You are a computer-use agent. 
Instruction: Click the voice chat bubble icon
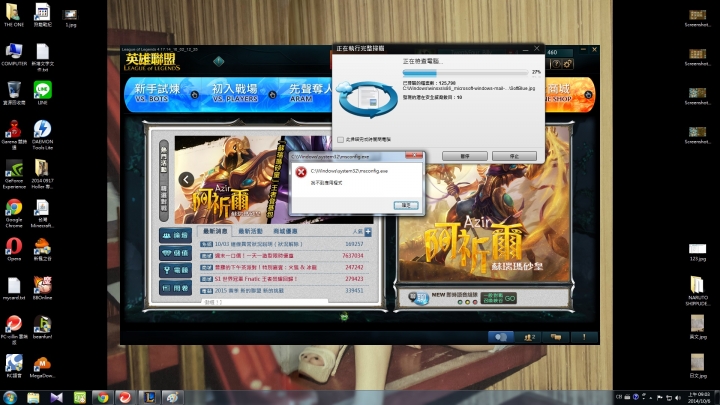pos(418,298)
